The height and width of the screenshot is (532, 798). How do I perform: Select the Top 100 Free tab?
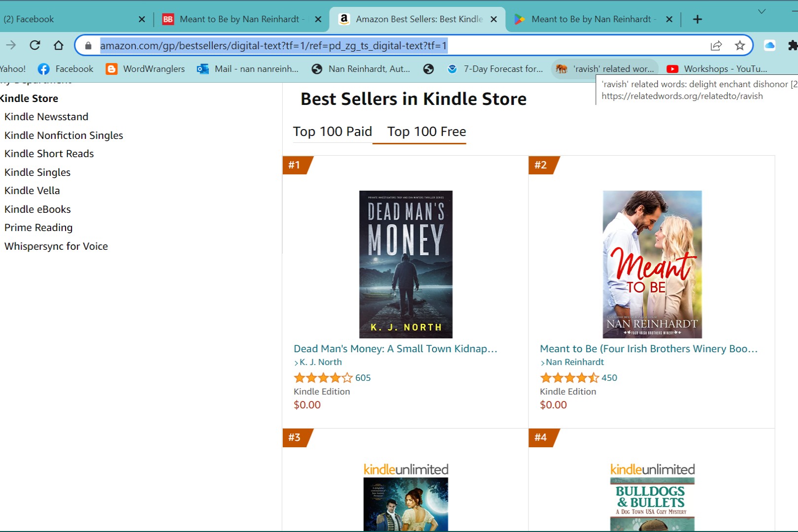tap(427, 132)
